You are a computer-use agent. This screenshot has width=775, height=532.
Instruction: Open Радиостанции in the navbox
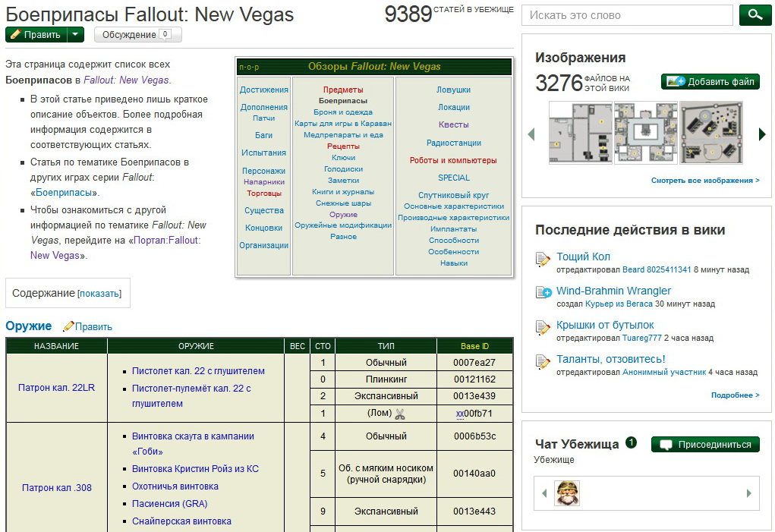coord(454,143)
